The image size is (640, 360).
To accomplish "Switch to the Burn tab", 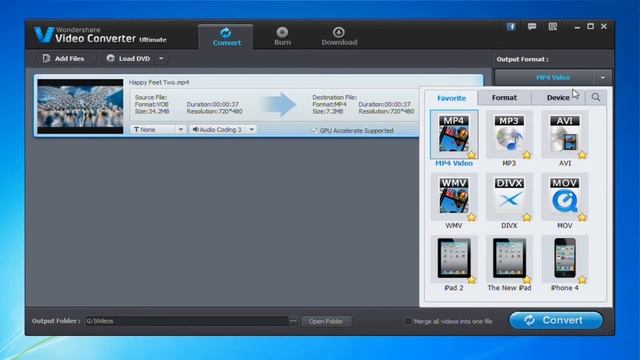I will point(282,37).
